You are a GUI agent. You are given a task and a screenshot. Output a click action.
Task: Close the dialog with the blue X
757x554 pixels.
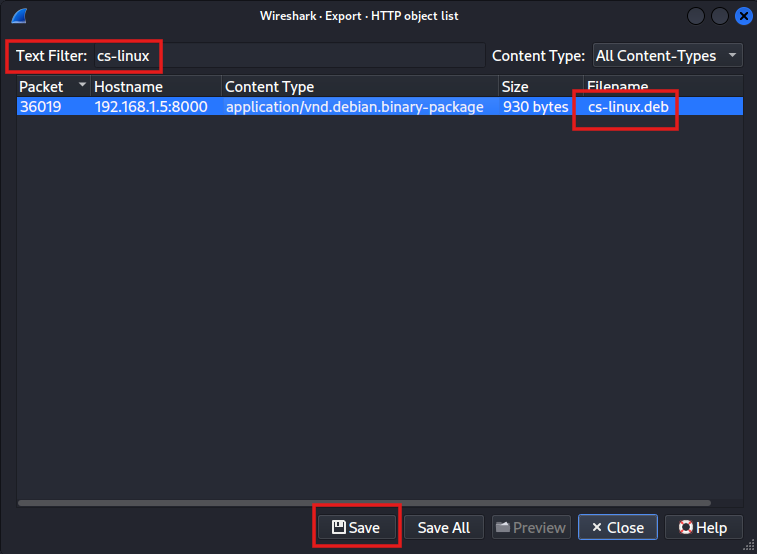pos(743,16)
